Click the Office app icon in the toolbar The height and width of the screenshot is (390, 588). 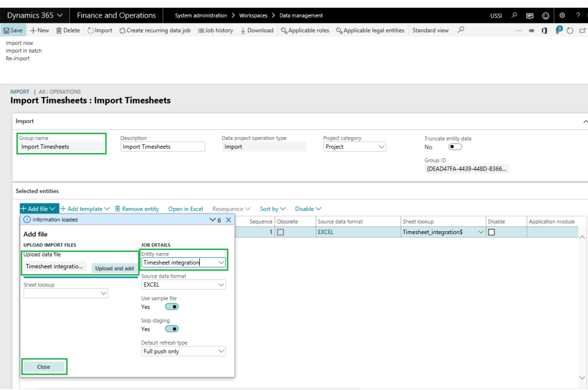click(544, 31)
